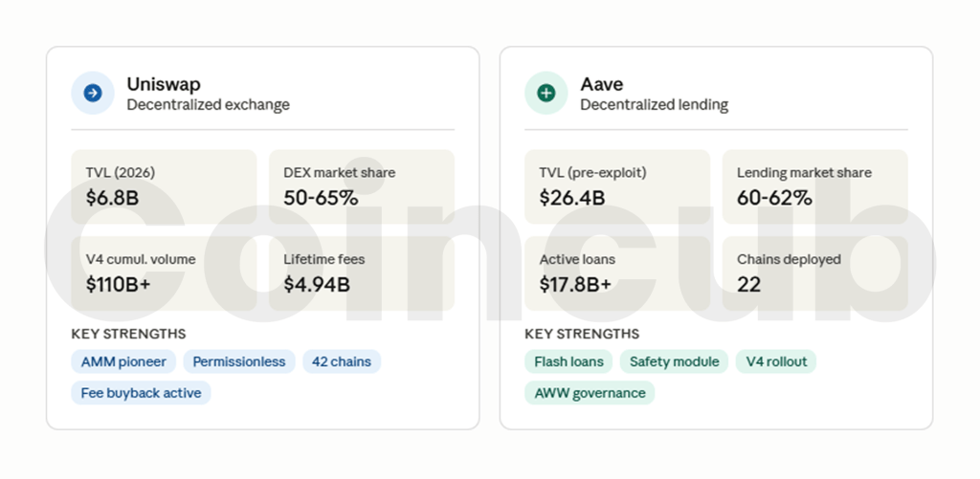The height and width of the screenshot is (479, 980).
Task: Click the Decentralized exchange subtitle
Action: click(208, 104)
